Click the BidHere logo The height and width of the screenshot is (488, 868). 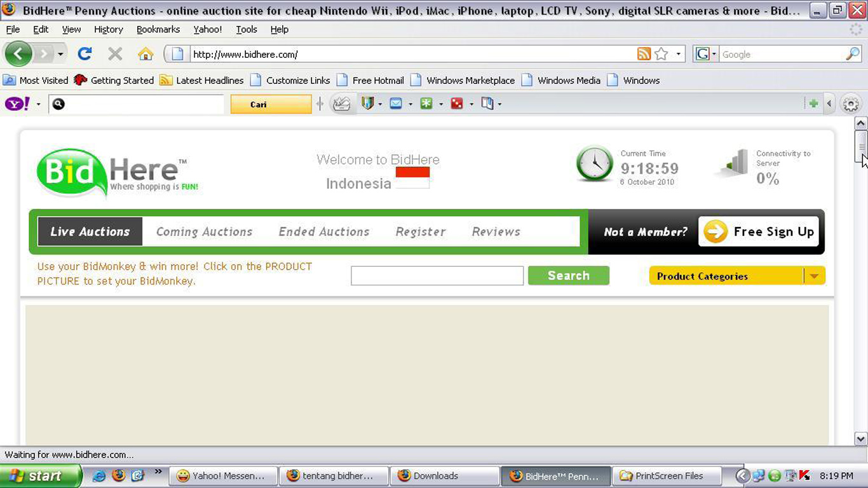point(118,172)
